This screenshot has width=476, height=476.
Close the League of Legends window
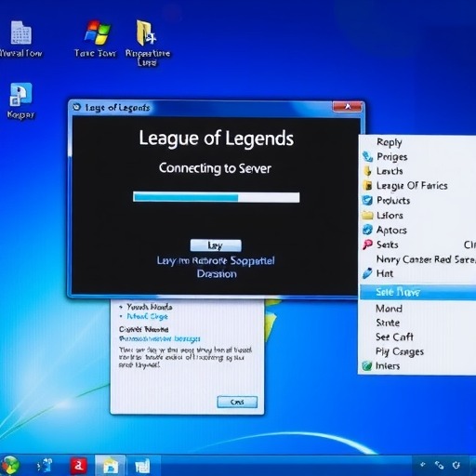pos(348,107)
